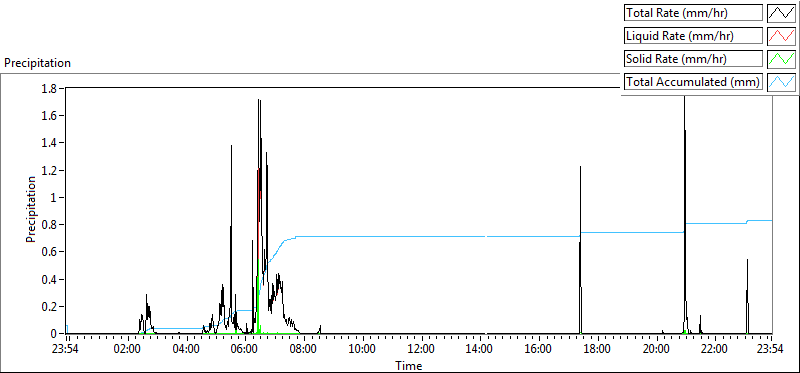The image size is (800, 373).
Task: Click the 16:00 time axis label
Action: 539,350
